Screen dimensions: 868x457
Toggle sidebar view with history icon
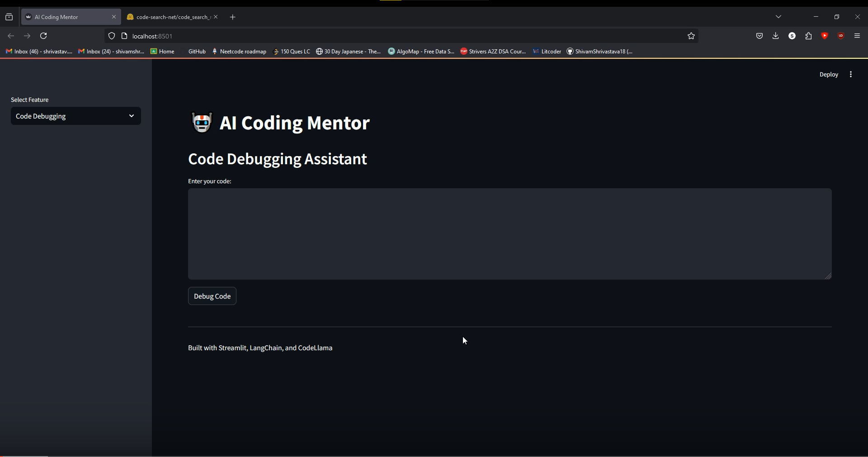(x=9, y=17)
